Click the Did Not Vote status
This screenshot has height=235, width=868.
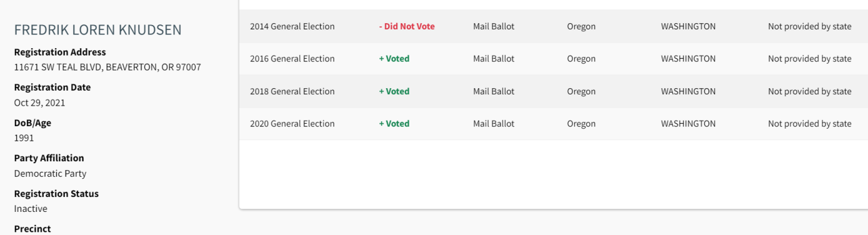pos(407,26)
